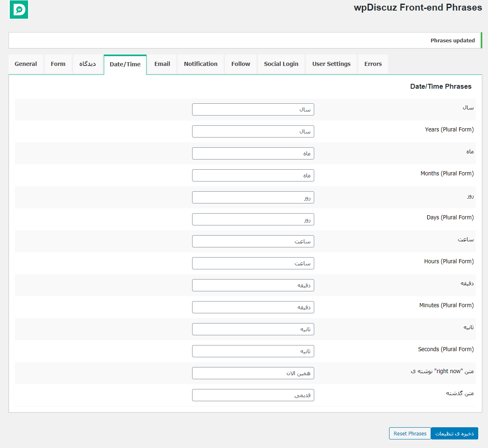
Task: Focus the سال phrase input field
Action: (253, 109)
